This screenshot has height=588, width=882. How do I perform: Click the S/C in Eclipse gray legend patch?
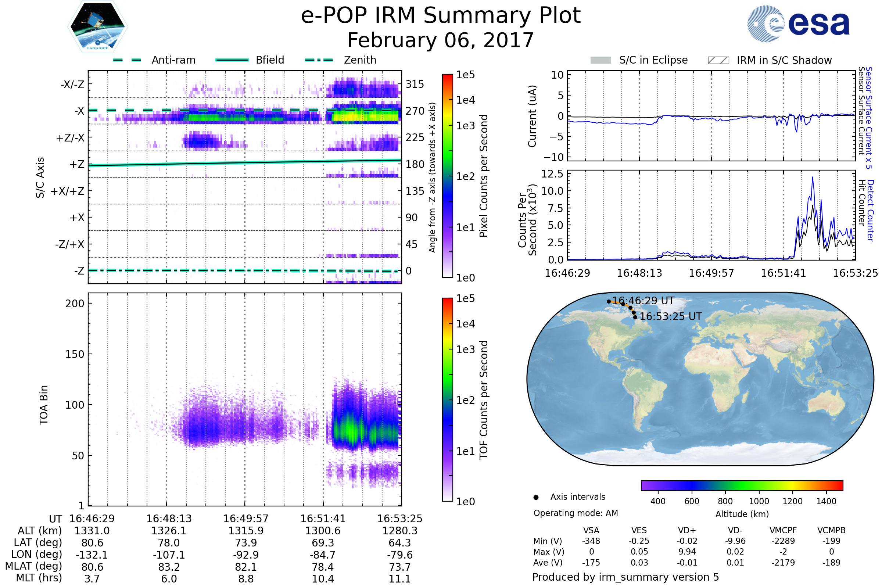click(600, 60)
